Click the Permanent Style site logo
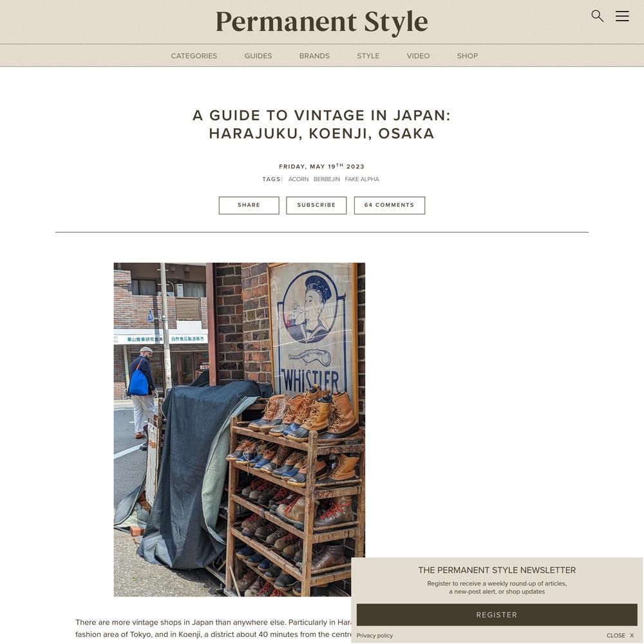The height and width of the screenshot is (644, 644). pos(321,22)
